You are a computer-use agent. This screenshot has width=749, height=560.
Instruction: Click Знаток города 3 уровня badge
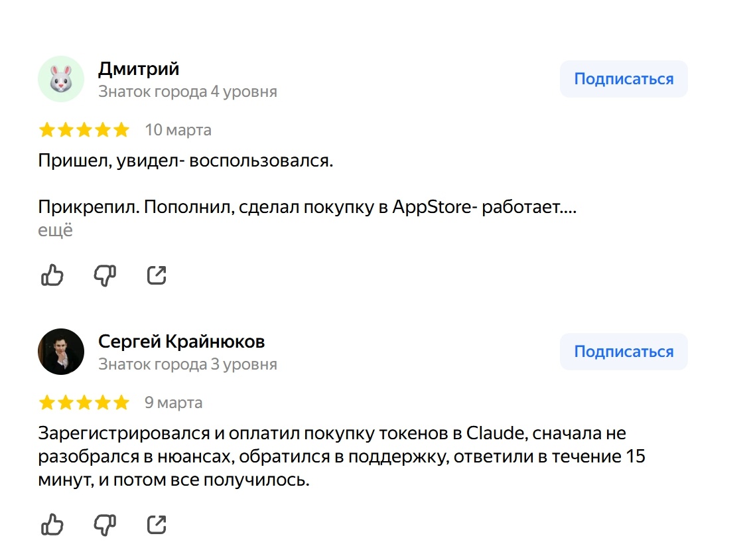click(x=188, y=364)
